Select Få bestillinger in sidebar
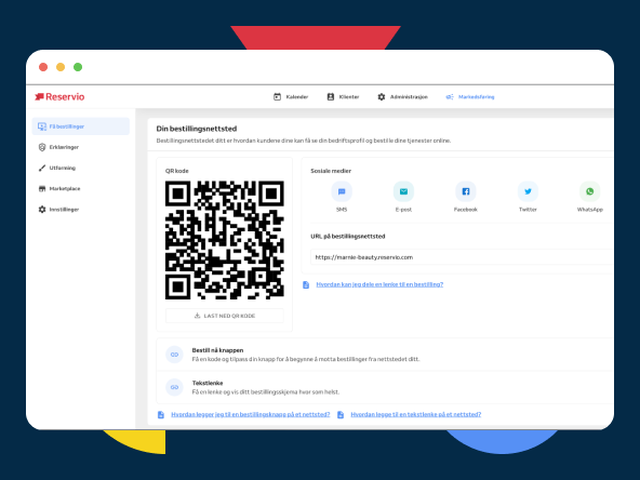Viewport: 640px width, 480px height. coord(81,127)
